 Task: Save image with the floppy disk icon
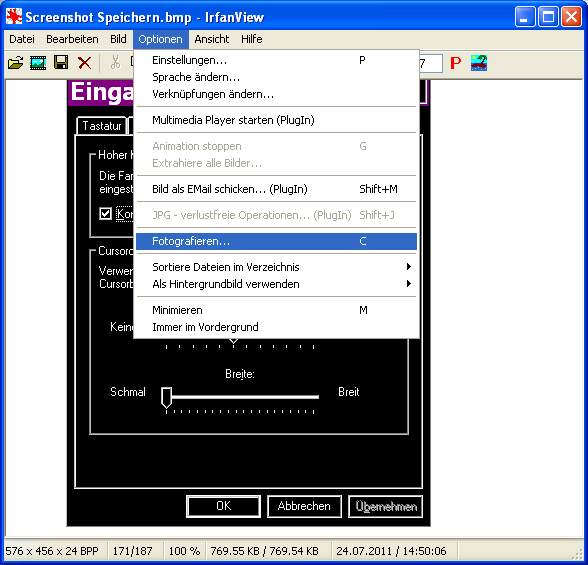[x=61, y=62]
